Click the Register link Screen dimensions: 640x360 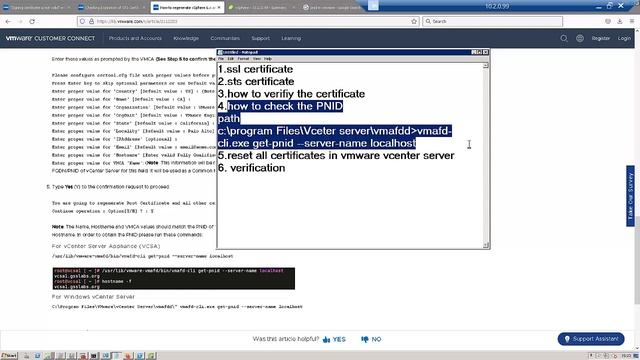(x=601, y=38)
